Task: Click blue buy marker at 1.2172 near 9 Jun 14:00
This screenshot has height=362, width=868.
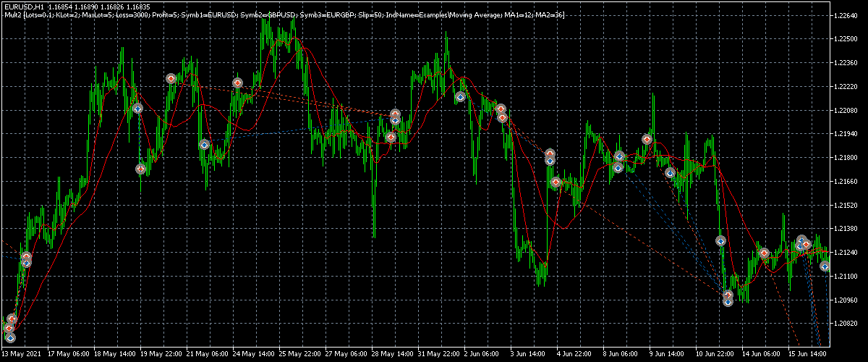Action: pos(671,172)
